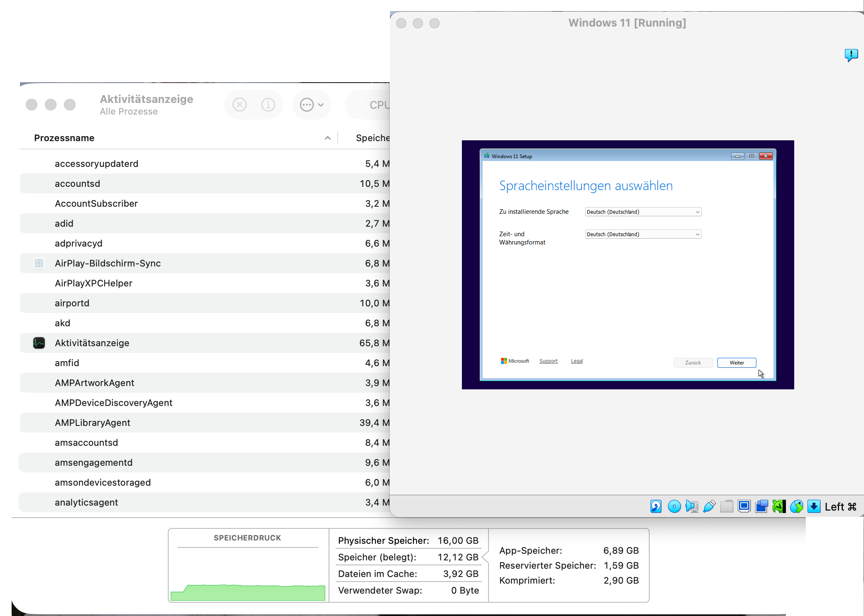Click the Microsoft logo in the setup dialog
This screenshot has width=864, height=616.
tap(515, 361)
